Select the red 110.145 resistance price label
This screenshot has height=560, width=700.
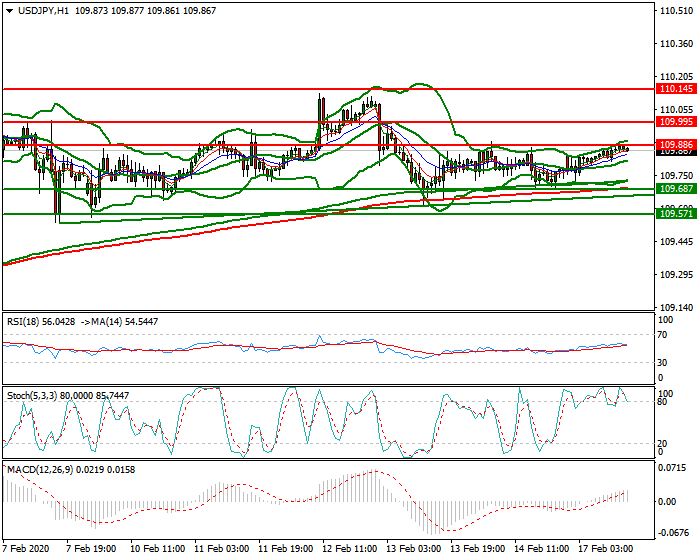pyautogui.click(x=677, y=89)
